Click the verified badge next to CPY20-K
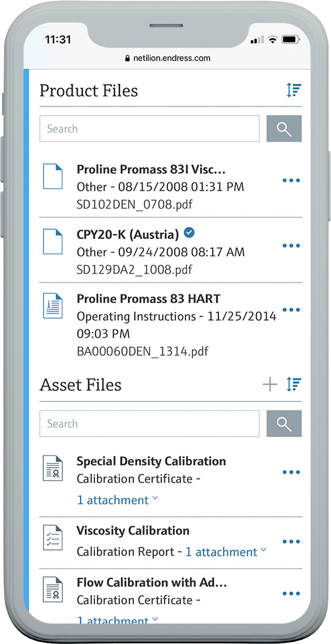331x644 pixels. [189, 234]
